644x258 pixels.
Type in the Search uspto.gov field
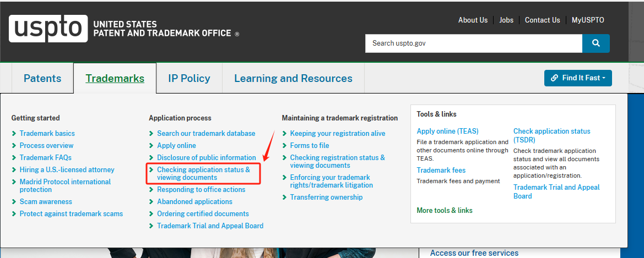[x=473, y=43]
